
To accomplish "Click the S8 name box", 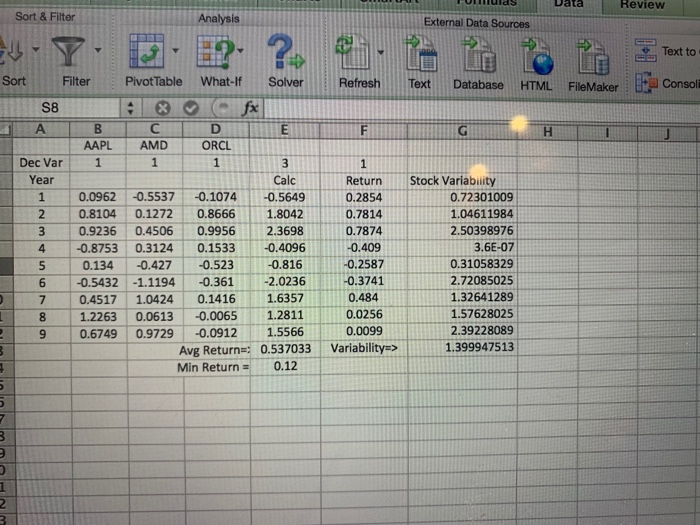I will [60, 108].
